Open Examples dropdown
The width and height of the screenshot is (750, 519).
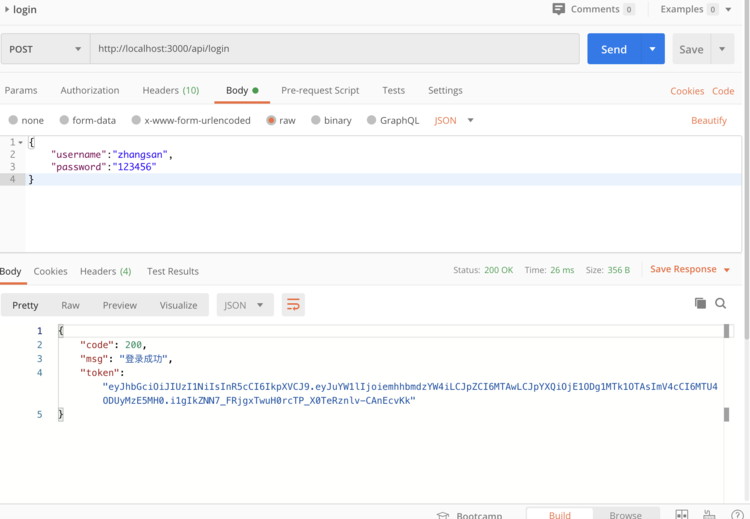click(728, 9)
